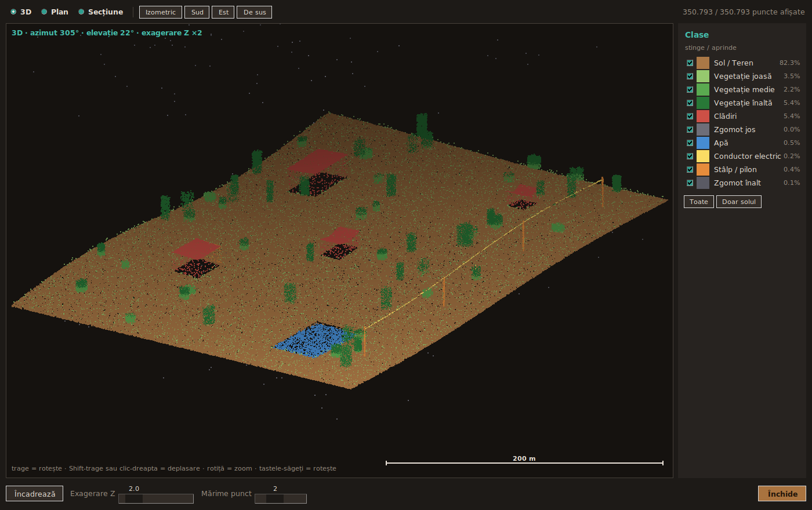Click the Conductor electric yellow swatch
Image resolution: width=812 pixels, height=510 pixels.
(x=703, y=156)
